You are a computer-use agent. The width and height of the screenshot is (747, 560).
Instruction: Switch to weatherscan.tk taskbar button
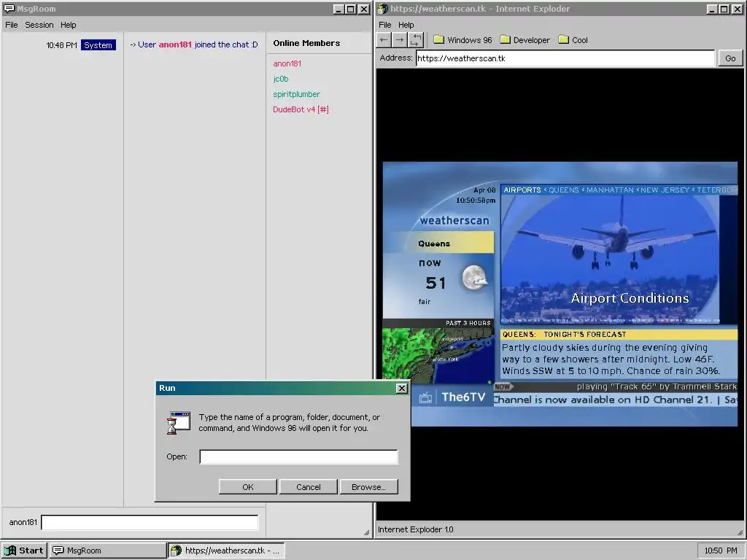[x=227, y=551]
